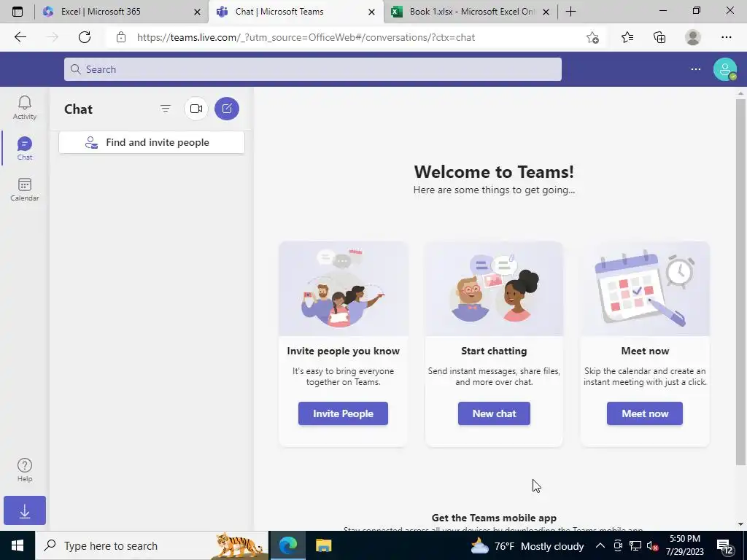
Task: Open the Activity bell in Teams sidebar
Action: [x=24, y=108]
